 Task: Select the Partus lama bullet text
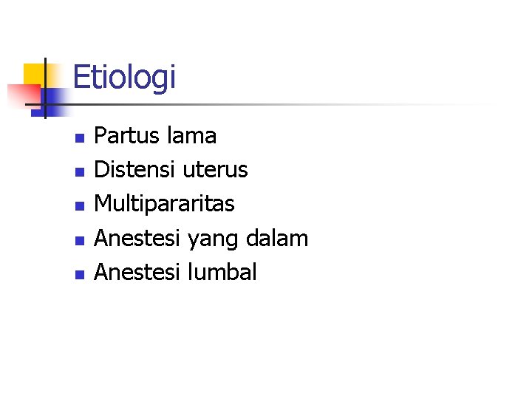(x=155, y=136)
